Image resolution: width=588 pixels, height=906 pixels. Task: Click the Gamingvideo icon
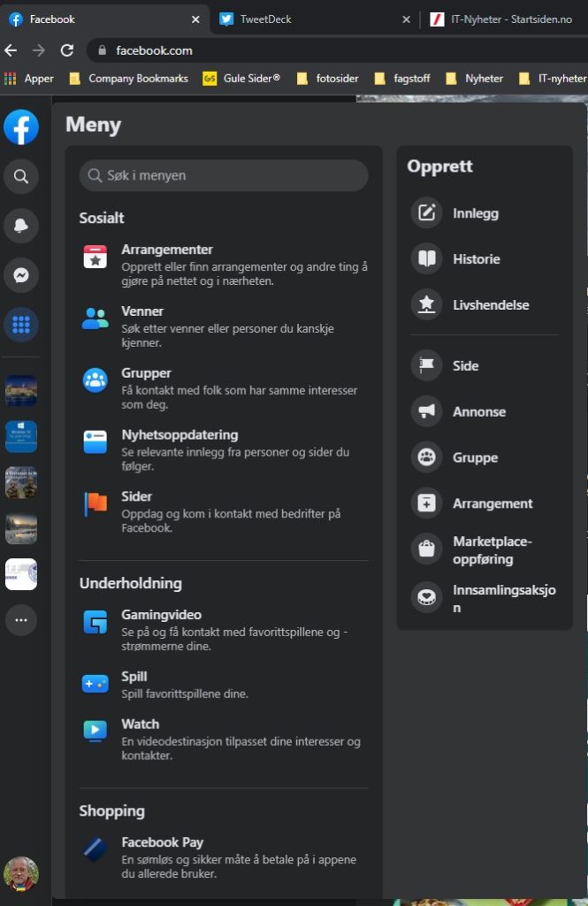tap(95, 622)
